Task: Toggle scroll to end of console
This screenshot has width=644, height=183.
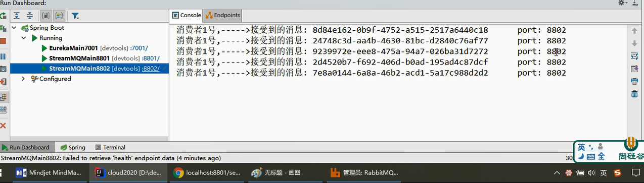Action: (x=634, y=69)
